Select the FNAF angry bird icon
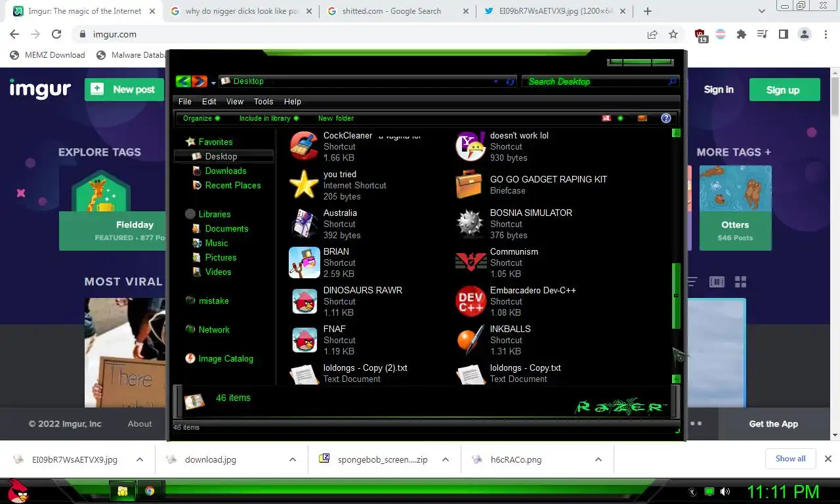840x504 pixels. 304,340
